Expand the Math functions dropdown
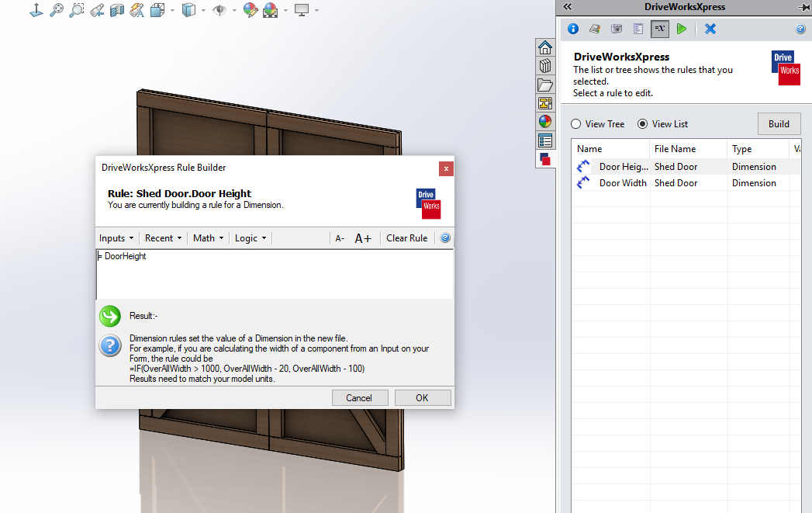The height and width of the screenshot is (513, 812). [x=209, y=238]
